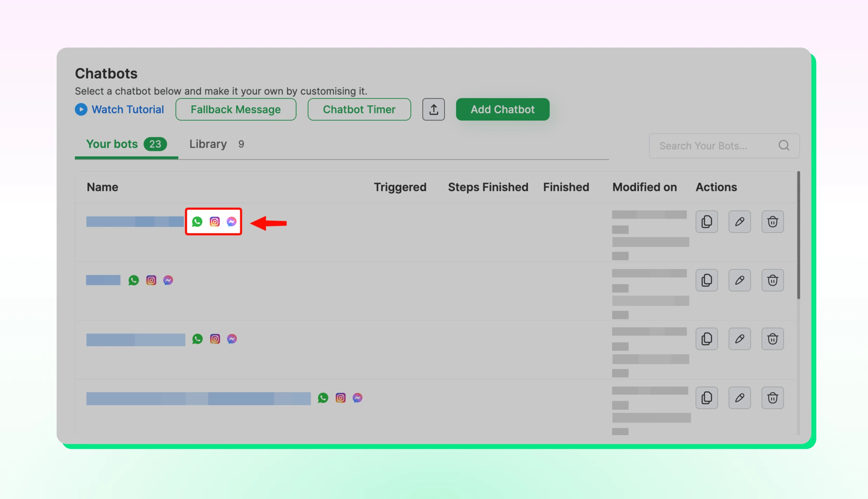Click the Steps Finished column header

pyautogui.click(x=488, y=187)
